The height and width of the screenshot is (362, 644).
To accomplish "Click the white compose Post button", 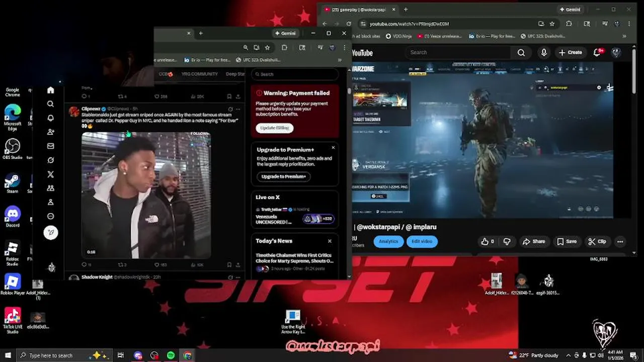I will click(x=51, y=232).
